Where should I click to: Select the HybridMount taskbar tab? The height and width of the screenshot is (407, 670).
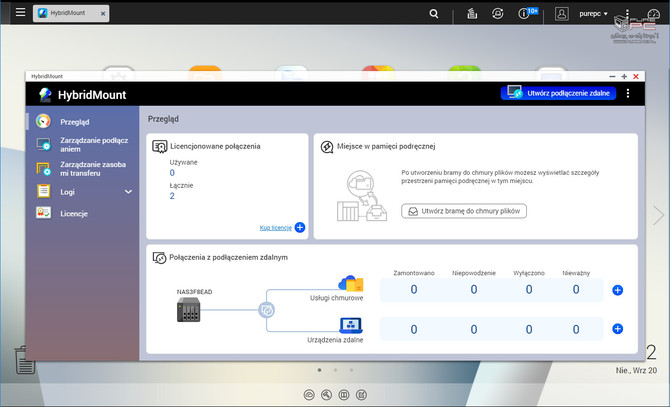[71, 13]
